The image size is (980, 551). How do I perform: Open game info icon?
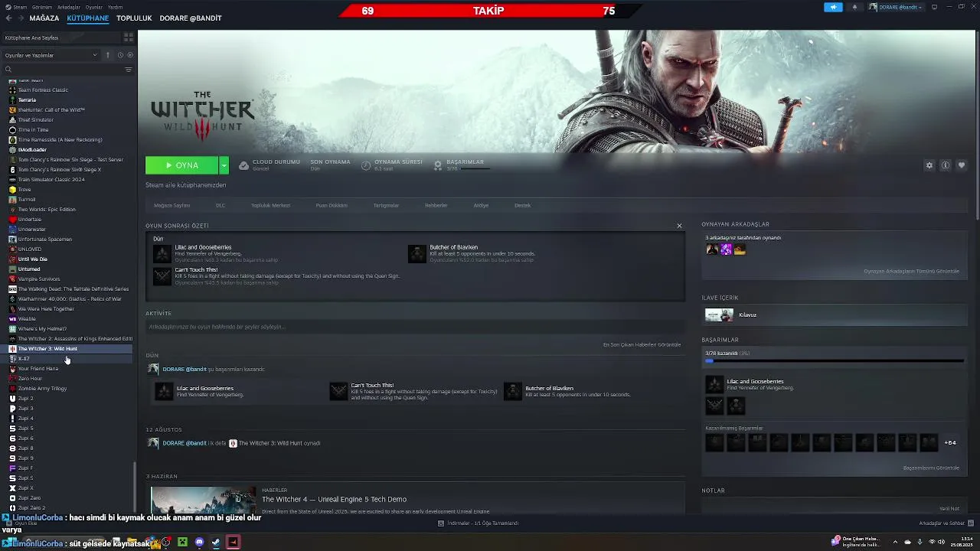pos(946,165)
